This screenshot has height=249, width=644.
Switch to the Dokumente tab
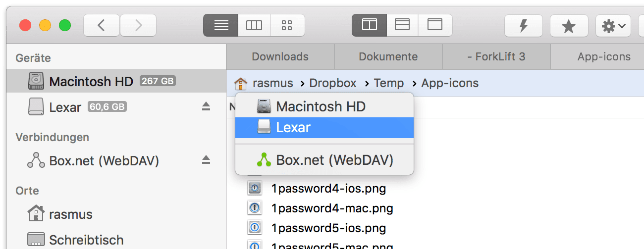(388, 57)
